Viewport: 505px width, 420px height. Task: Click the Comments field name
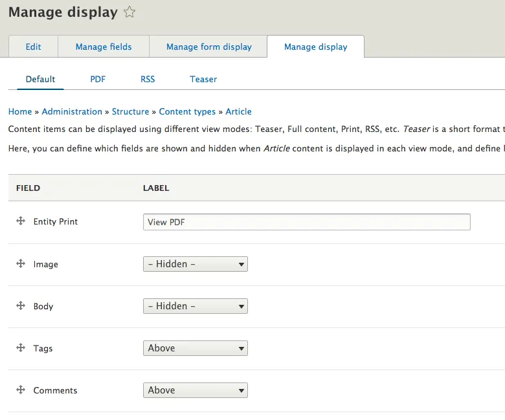point(55,390)
